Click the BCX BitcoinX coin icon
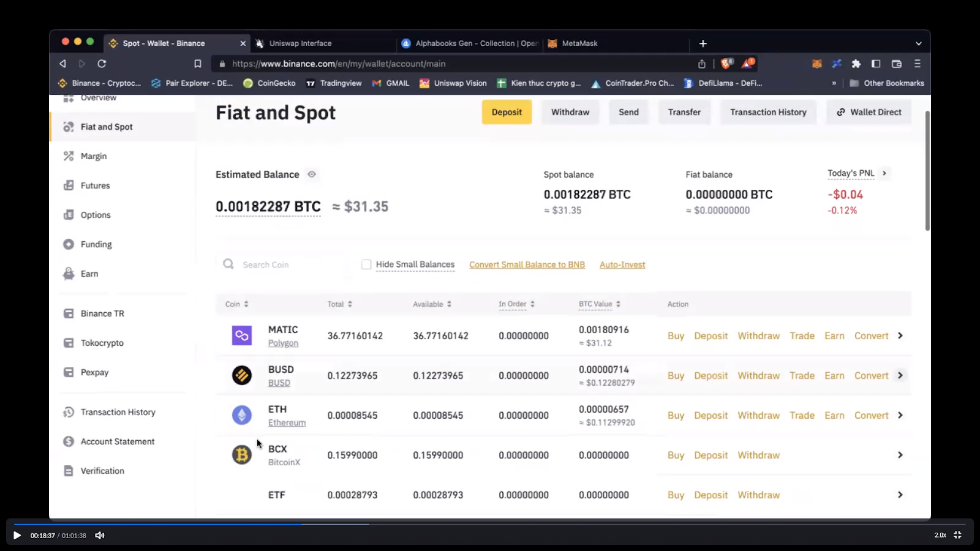 242,455
